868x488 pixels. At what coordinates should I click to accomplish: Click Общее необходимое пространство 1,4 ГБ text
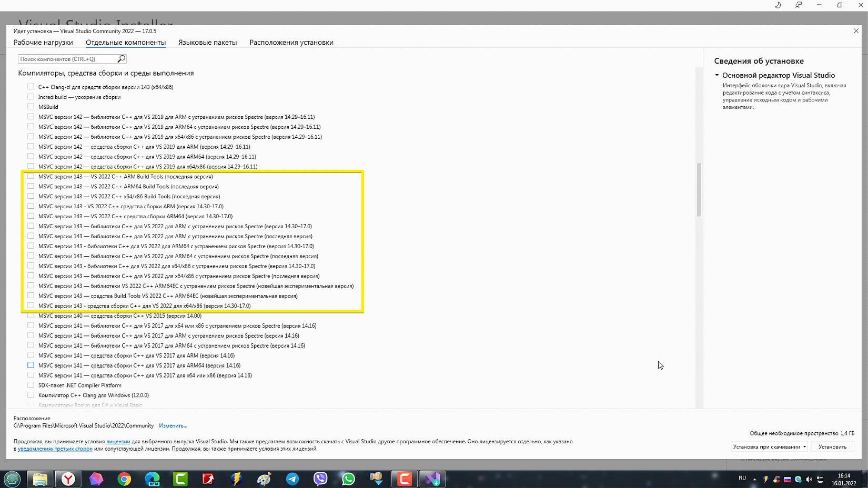(802, 433)
